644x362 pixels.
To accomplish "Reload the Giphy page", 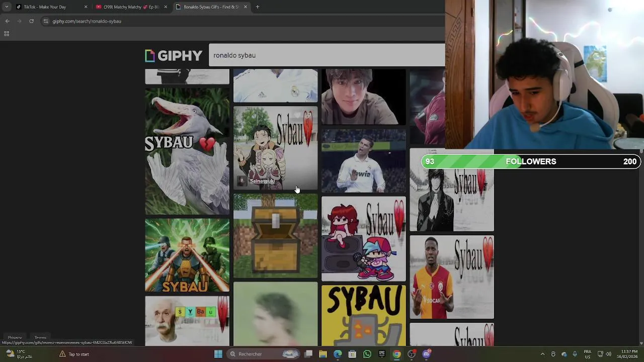I will point(31,21).
